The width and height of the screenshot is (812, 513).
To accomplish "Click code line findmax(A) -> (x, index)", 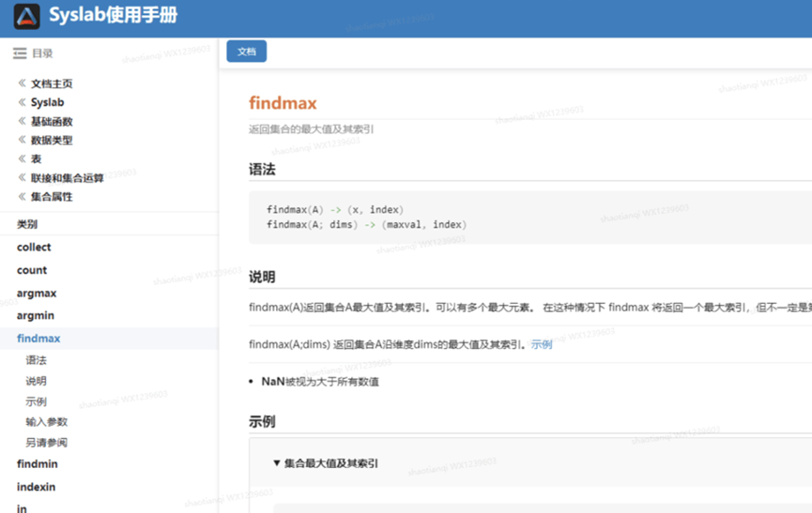I will [335, 209].
